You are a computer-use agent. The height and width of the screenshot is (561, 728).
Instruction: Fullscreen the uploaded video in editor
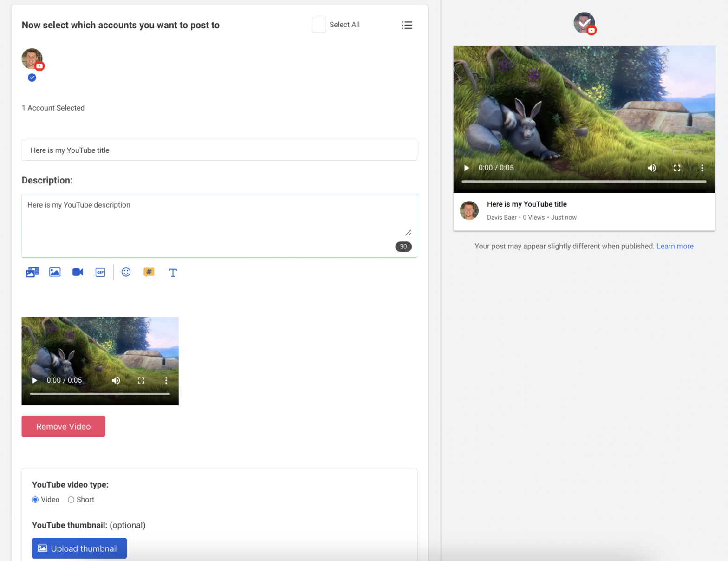click(x=141, y=380)
